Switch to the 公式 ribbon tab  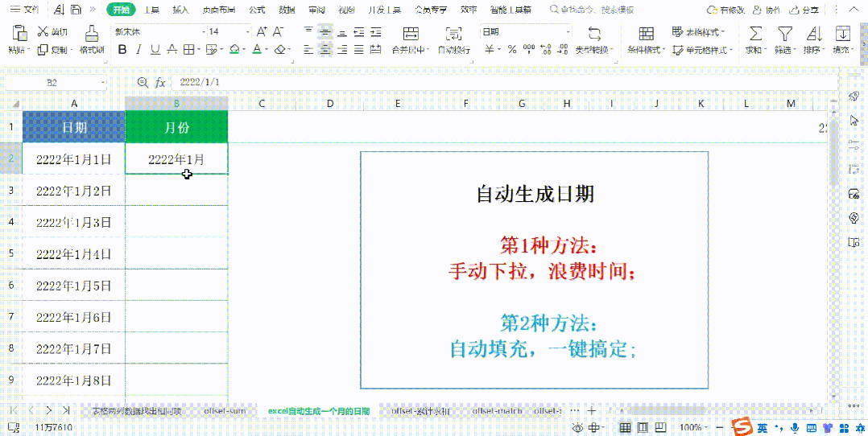pyautogui.click(x=257, y=10)
